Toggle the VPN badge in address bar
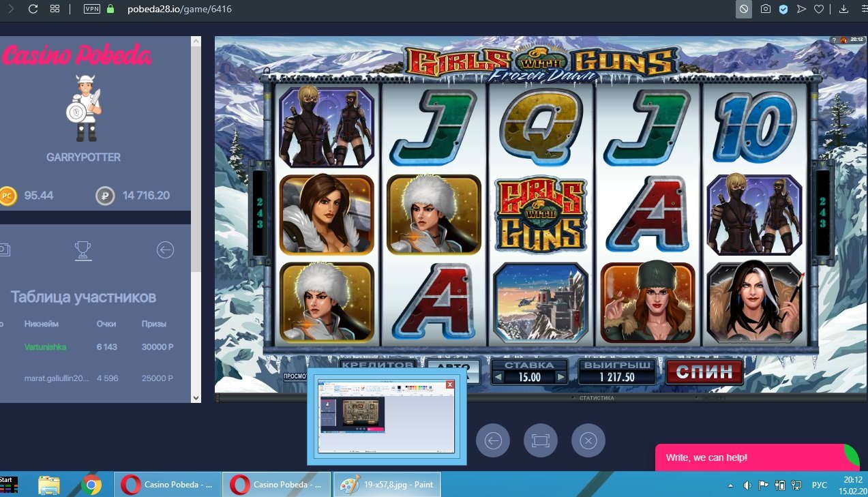 pyautogui.click(x=91, y=10)
